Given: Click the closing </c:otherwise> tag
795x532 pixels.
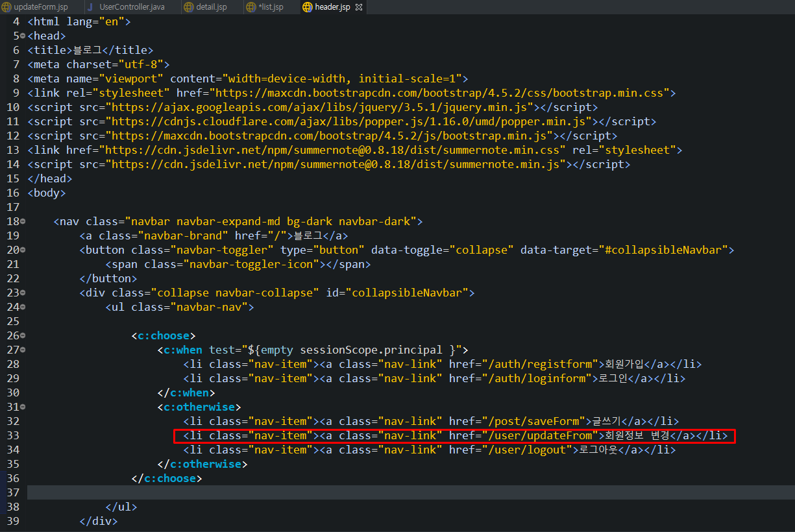Looking at the screenshot, I should (202, 464).
